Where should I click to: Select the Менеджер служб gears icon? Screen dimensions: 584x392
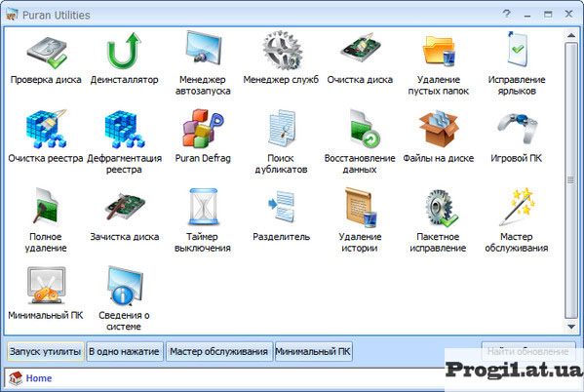282,51
